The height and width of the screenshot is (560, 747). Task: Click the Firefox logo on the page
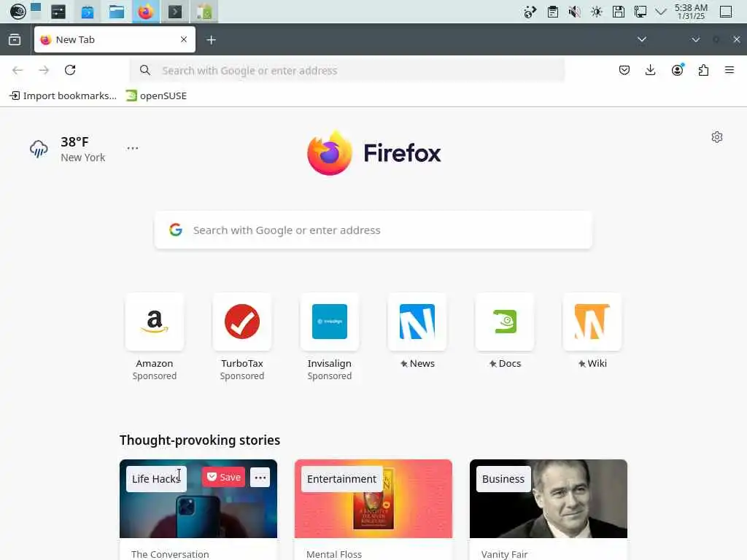coord(374,153)
